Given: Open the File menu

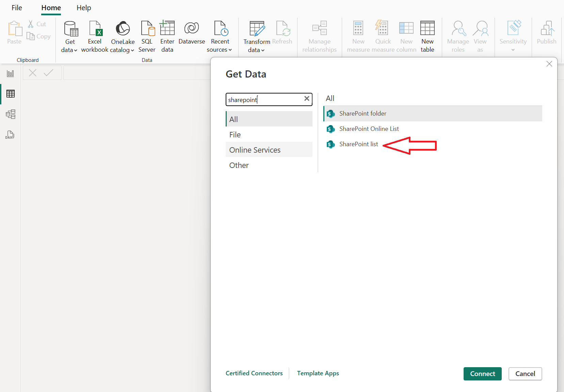Looking at the screenshot, I should [17, 8].
